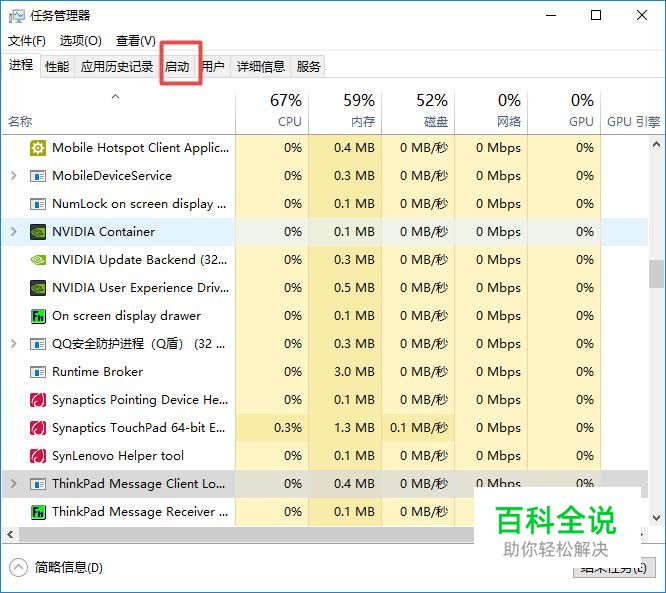
Task: Sort by the 52% 磁盘 column header
Action: (418, 113)
